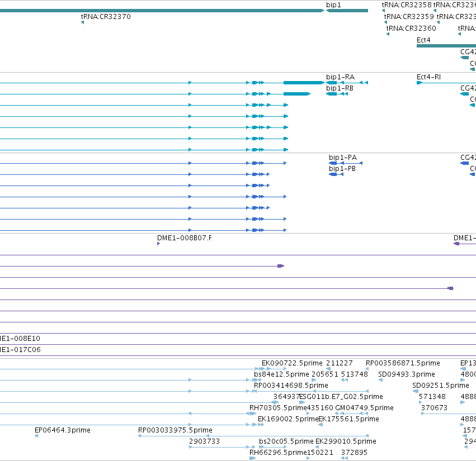Click the bs20c05.5prime EST label

pos(286,441)
